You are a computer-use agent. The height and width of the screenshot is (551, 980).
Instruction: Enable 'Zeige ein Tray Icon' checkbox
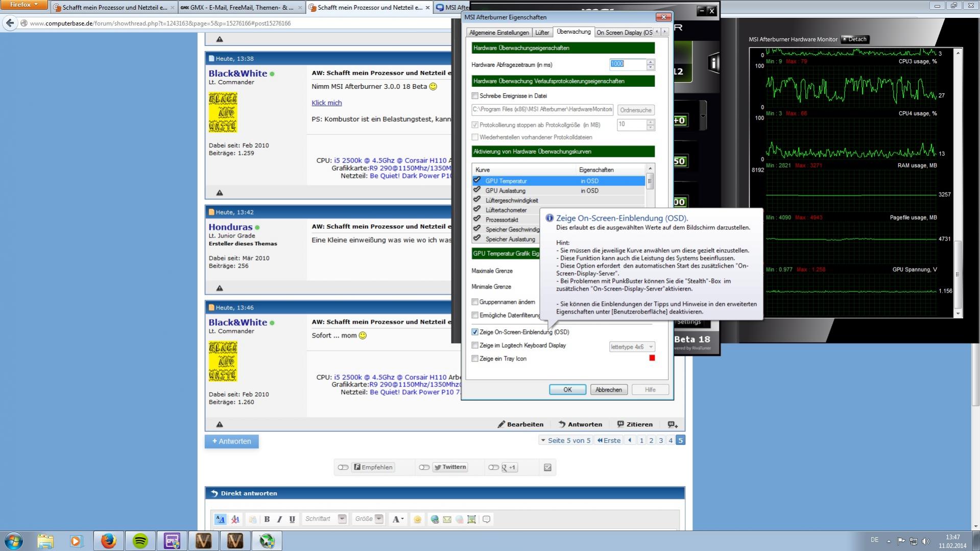tap(475, 358)
